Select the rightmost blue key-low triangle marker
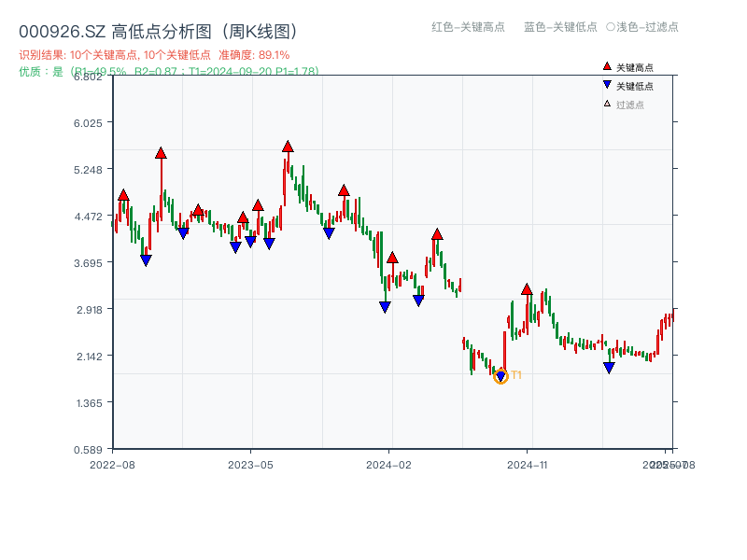 coord(609,368)
